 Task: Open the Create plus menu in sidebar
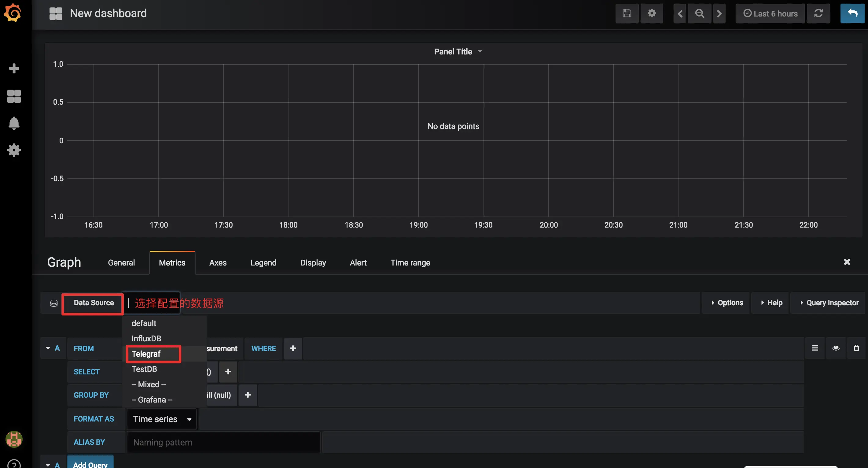14,69
